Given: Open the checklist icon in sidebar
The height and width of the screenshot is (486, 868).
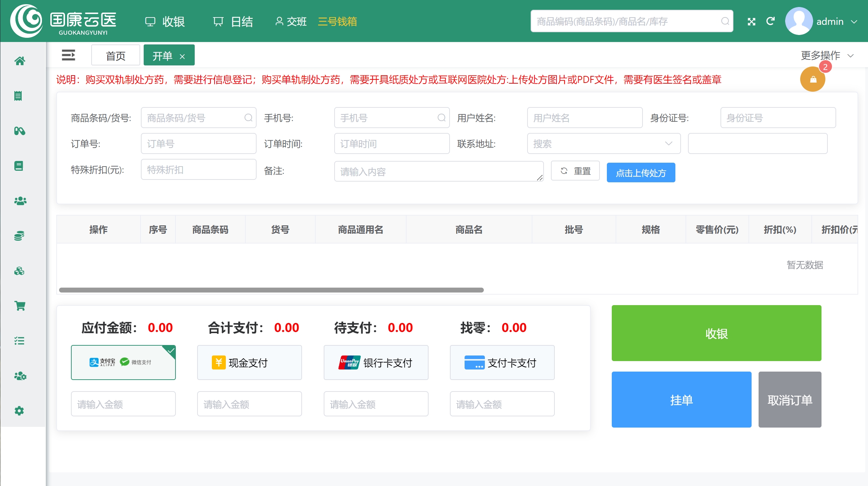Looking at the screenshot, I should point(20,341).
